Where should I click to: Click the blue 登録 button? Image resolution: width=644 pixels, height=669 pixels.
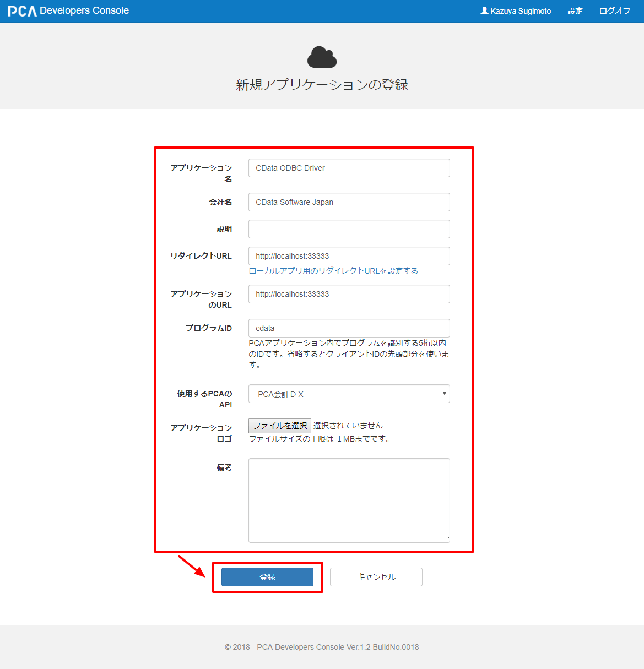tap(267, 577)
